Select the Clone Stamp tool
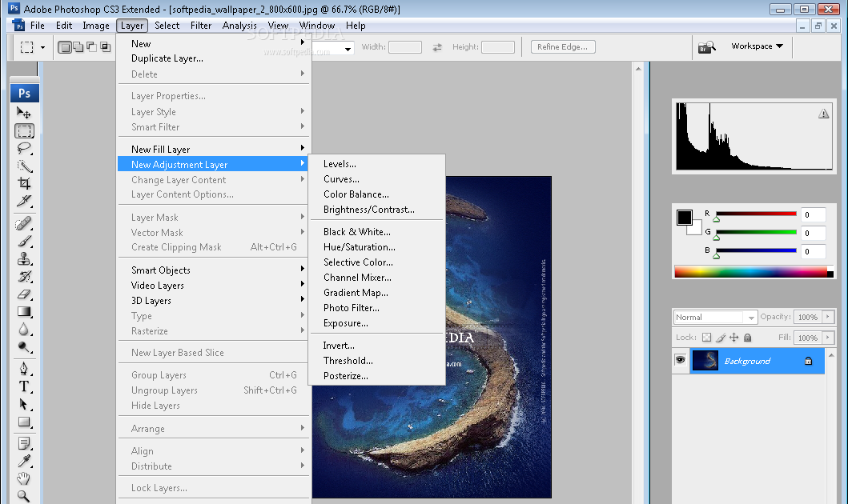848x504 pixels. (24, 258)
